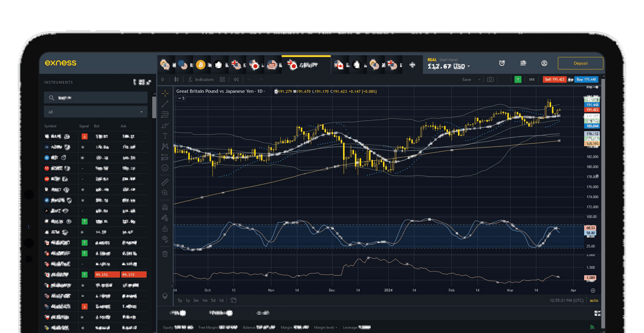Toggle magnet mode for drawings
The height and width of the screenshot is (333, 644).
[x=165, y=207]
